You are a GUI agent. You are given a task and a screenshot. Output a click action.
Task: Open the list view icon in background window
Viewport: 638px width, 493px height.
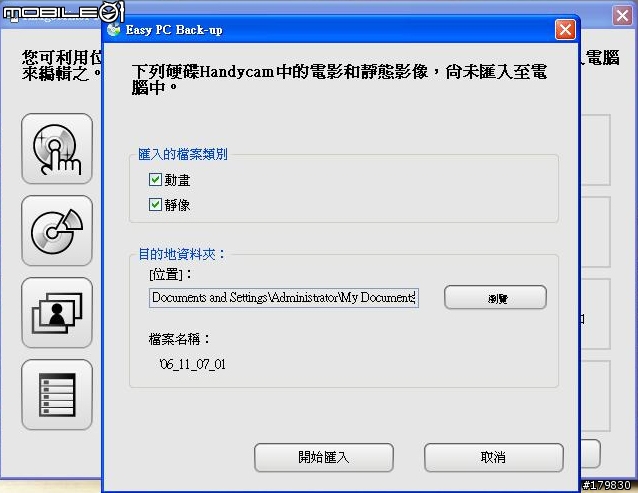tap(57, 395)
